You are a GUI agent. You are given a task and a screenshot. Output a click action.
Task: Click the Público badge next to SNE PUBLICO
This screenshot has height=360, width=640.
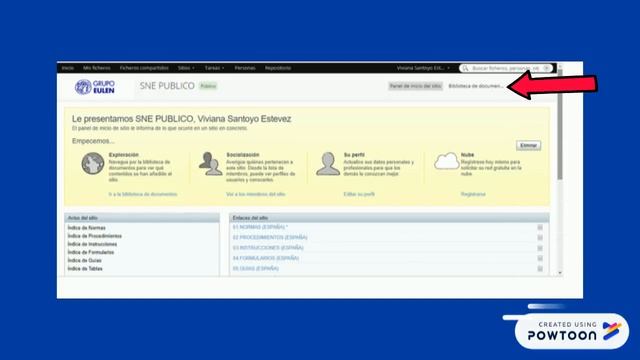click(208, 86)
